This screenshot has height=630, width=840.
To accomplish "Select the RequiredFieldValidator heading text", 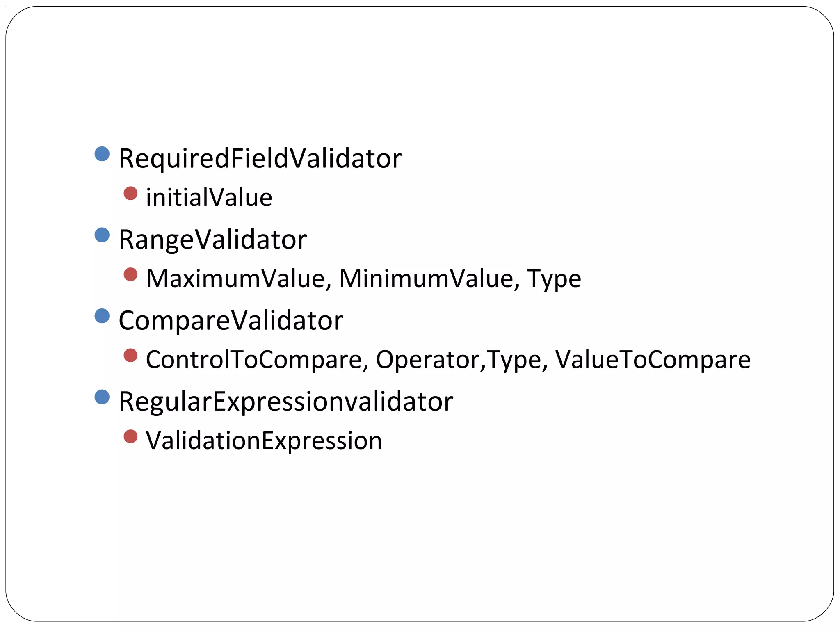I will pyautogui.click(x=260, y=159).
